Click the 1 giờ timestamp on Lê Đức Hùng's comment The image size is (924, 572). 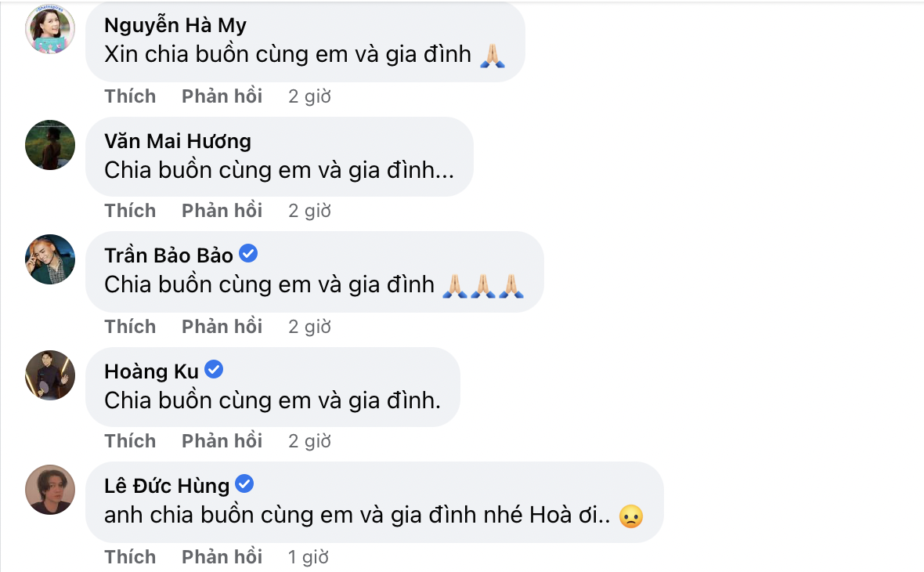click(x=309, y=556)
